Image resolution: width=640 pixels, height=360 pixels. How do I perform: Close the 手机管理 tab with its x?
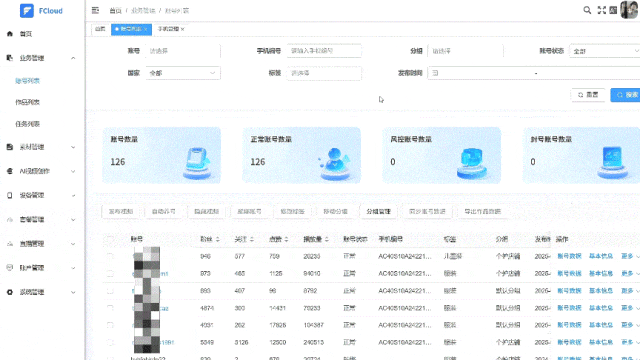182,29
